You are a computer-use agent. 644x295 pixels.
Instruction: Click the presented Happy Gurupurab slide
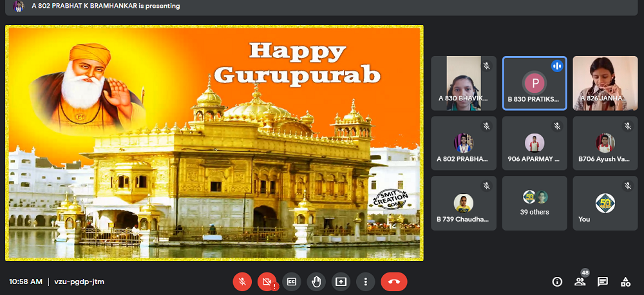point(214,143)
